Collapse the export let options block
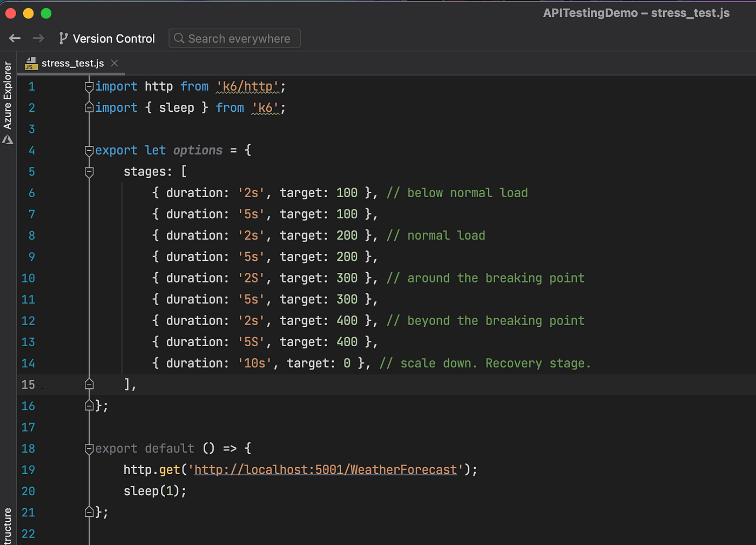 pyautogui.click(x=89, y=150)
